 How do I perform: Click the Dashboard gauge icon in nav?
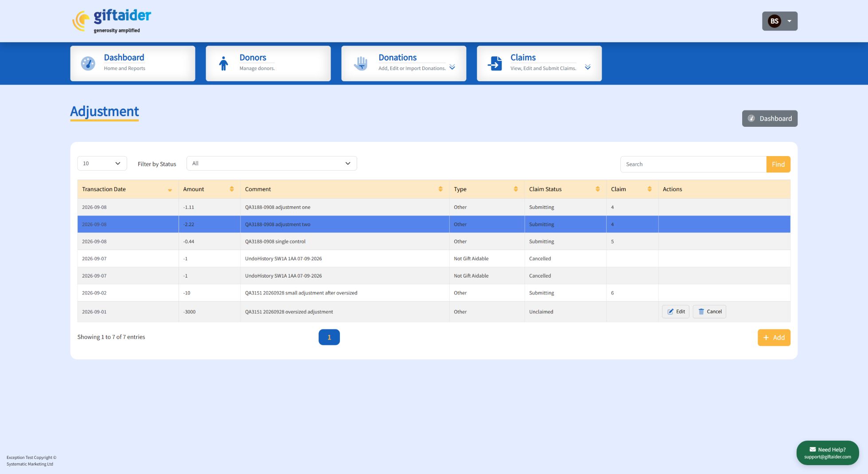coord(88,63)
